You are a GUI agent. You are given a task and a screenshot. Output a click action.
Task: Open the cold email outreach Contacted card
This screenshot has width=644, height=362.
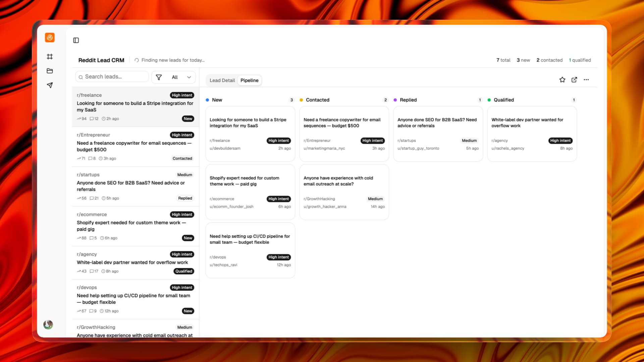(x=344, y=192)
